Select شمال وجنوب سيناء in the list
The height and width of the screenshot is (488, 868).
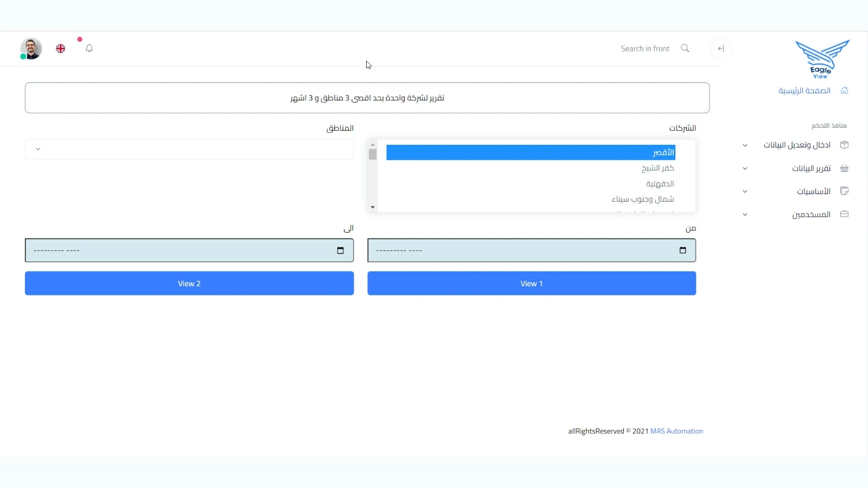[531, 199]
